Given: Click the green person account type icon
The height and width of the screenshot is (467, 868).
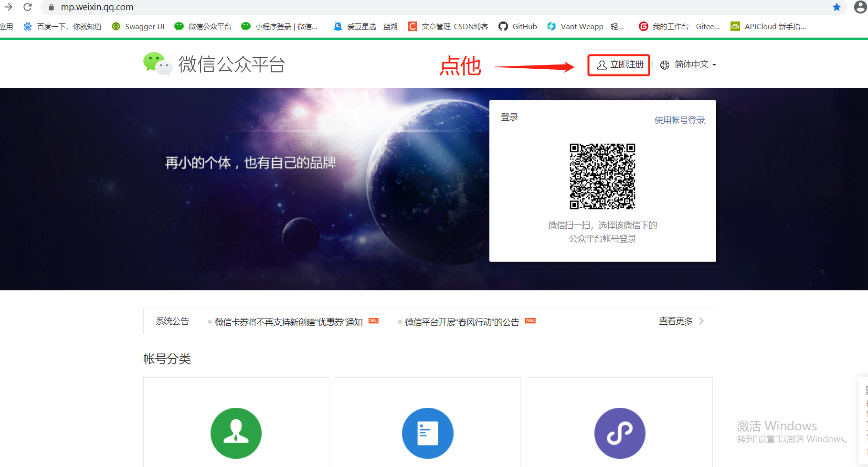Looking at the screenshot, I should tap(236, 433).
